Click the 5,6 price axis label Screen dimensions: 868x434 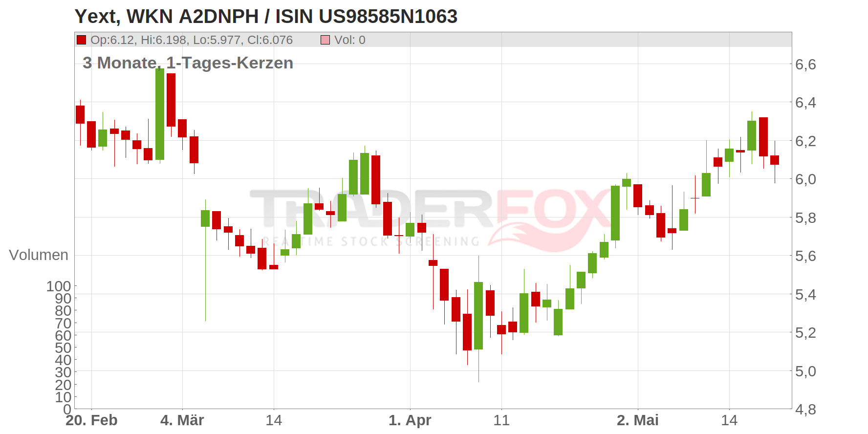click(805, 256)
